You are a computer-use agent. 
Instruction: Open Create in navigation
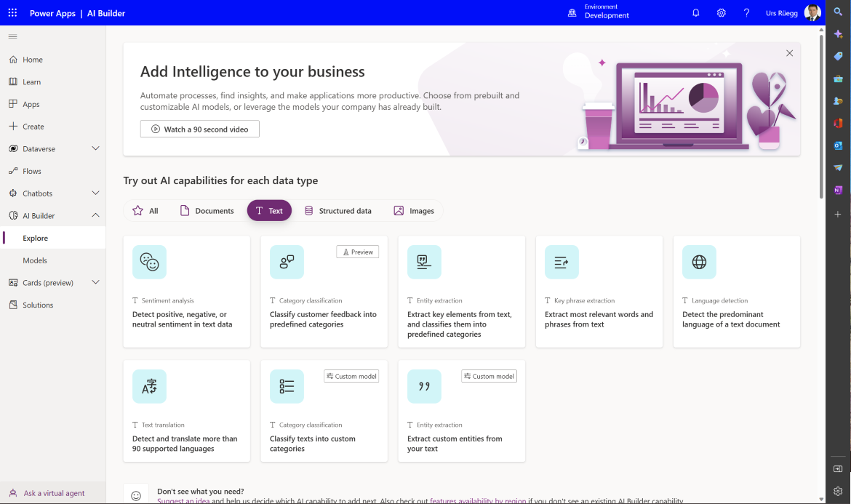[52, 127]
